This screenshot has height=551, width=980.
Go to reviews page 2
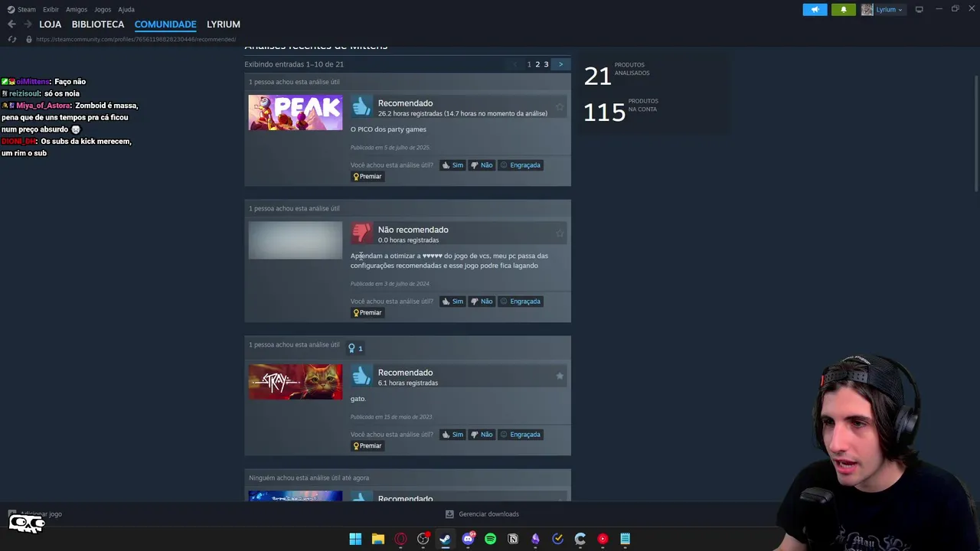537,64
